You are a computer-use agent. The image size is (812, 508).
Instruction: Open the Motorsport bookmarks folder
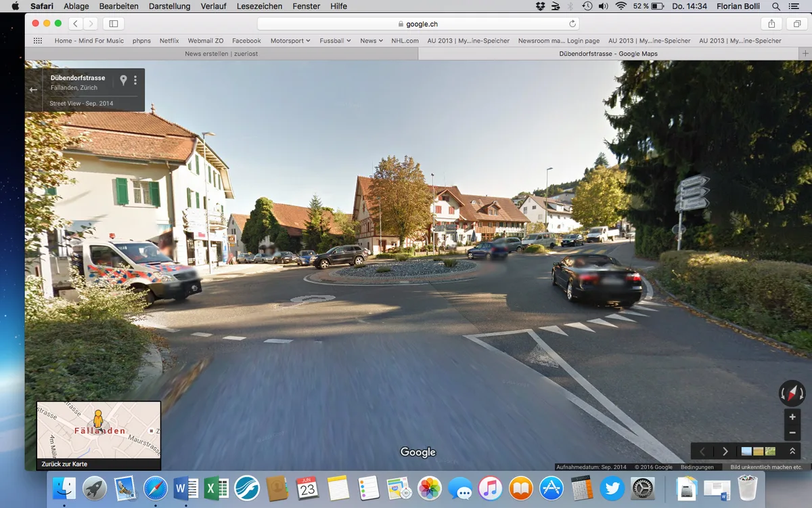click(x=290, y=41)
